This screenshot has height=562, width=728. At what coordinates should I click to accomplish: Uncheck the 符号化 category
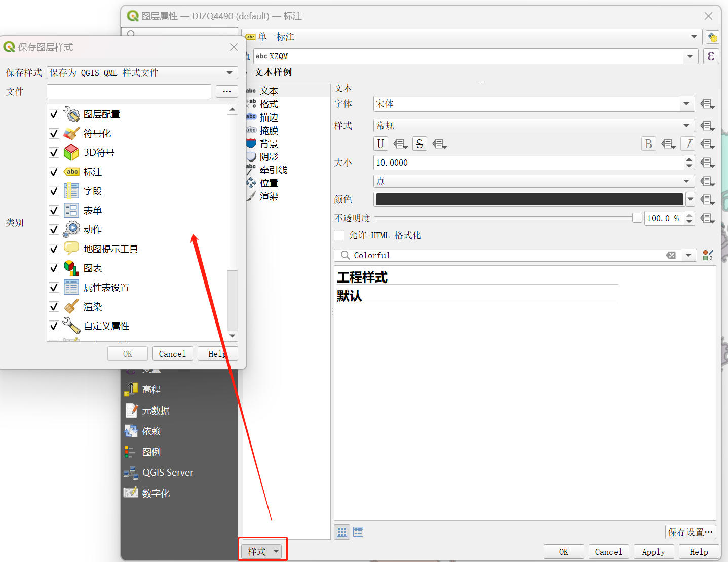[x=54, y=134]
